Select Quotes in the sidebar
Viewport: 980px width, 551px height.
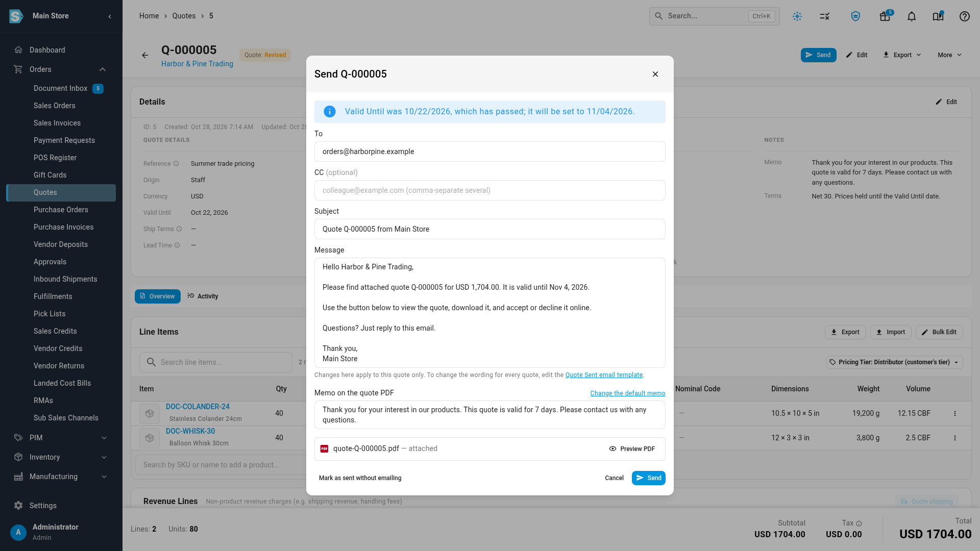tap(61, 193)
